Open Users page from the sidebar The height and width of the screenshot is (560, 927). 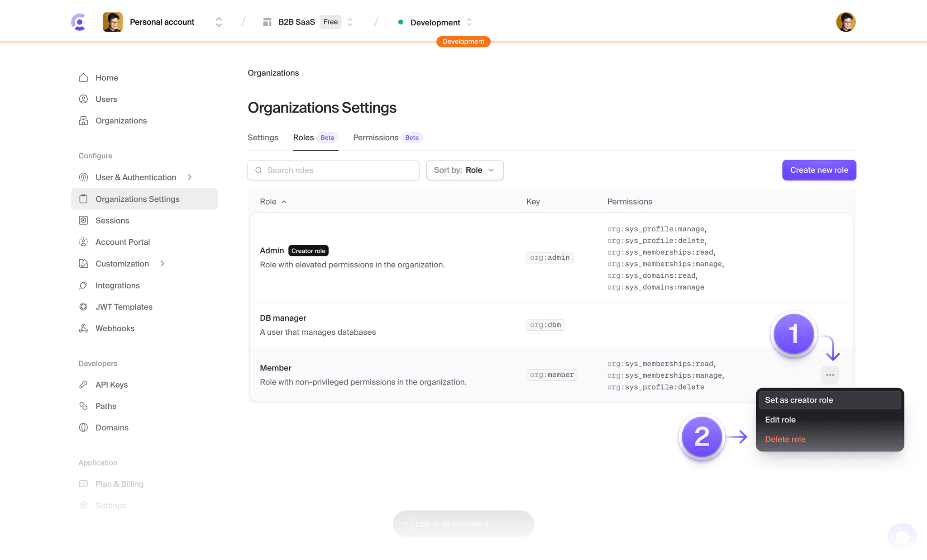(x=106, y=99)
